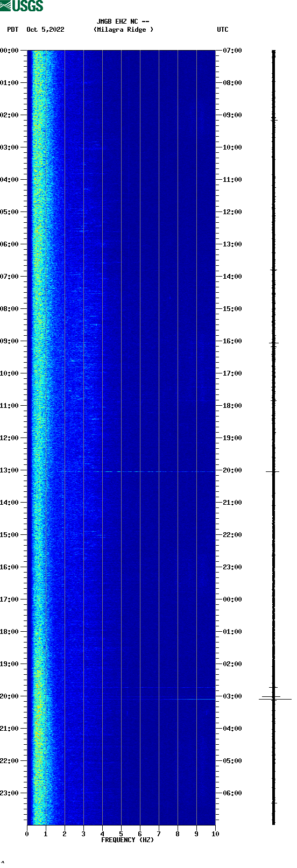Click the date 'Oct 5,2022'

pyautogui.click(x=45, y=30)
